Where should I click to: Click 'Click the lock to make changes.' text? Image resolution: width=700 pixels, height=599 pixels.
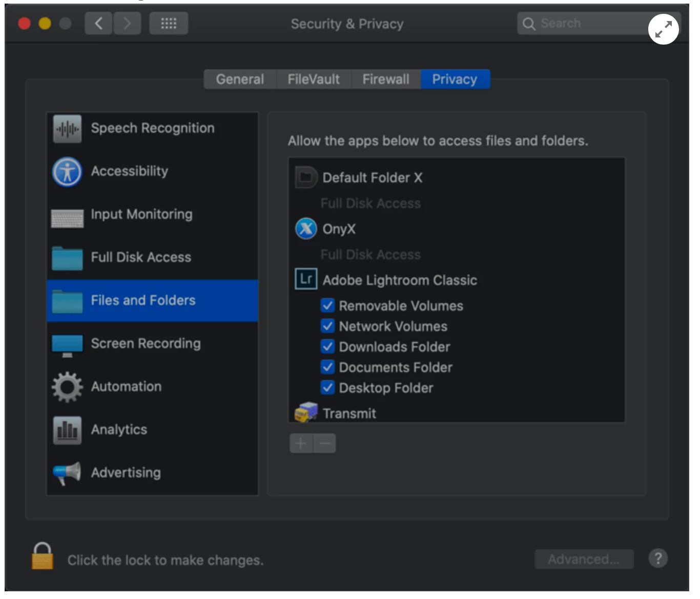[166, 560]
